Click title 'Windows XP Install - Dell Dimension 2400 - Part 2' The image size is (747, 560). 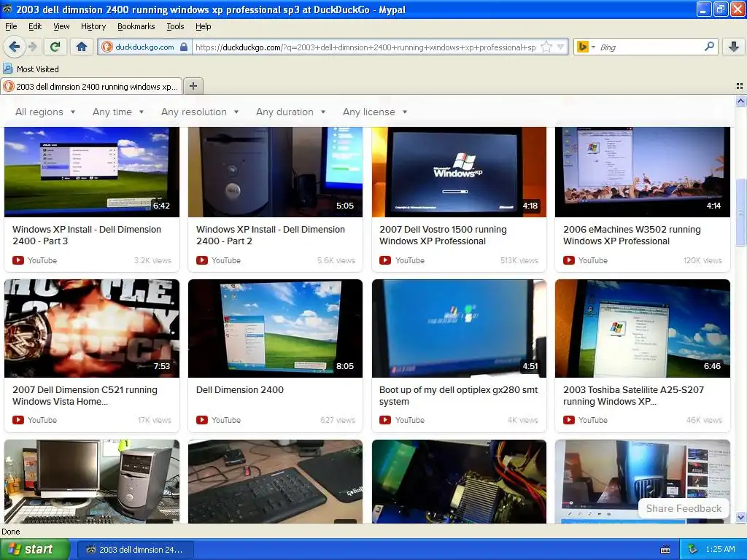pyautogui.click(x=271, y=236)
